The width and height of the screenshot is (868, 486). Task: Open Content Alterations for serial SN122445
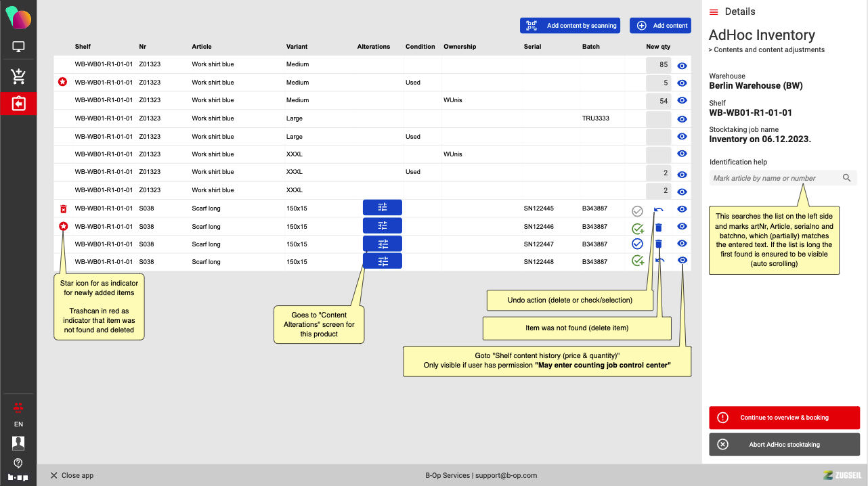[383, 208]
